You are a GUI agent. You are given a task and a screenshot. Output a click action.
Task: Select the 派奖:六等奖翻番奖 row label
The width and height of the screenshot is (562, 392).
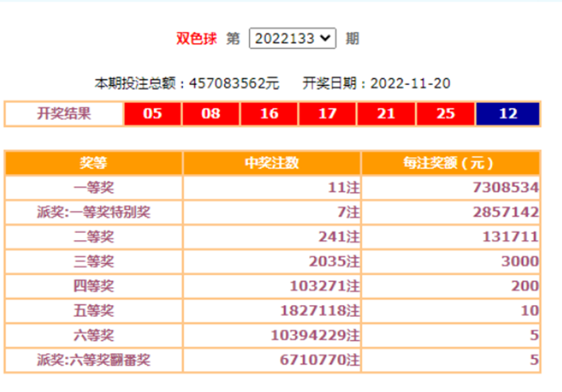coord(94,360)
